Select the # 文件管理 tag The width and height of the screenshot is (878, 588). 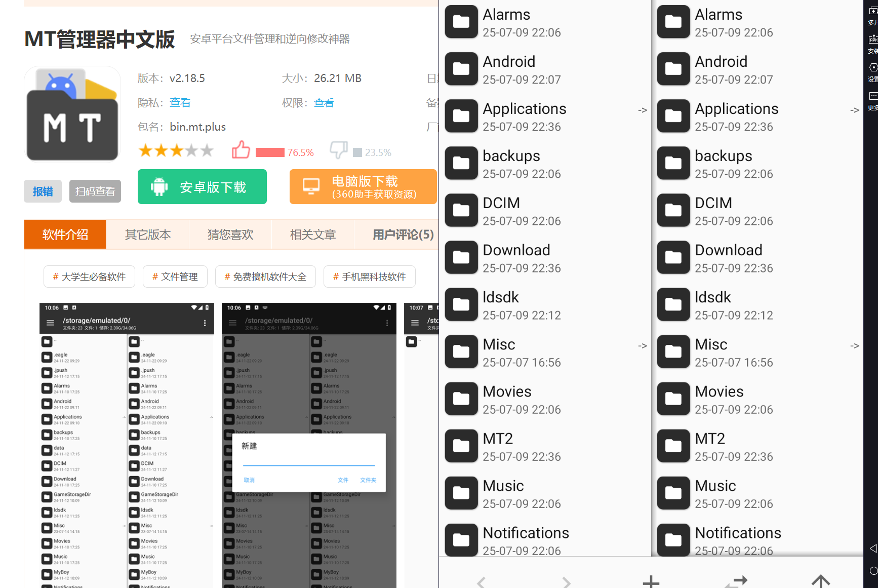point(175,277)
